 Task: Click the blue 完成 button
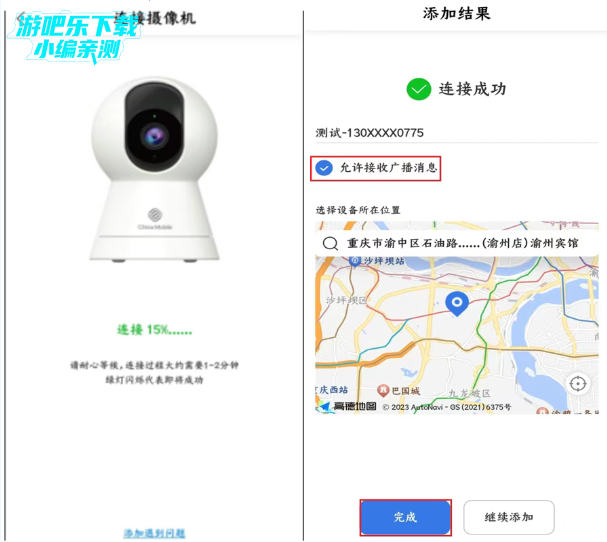(405, 517)
